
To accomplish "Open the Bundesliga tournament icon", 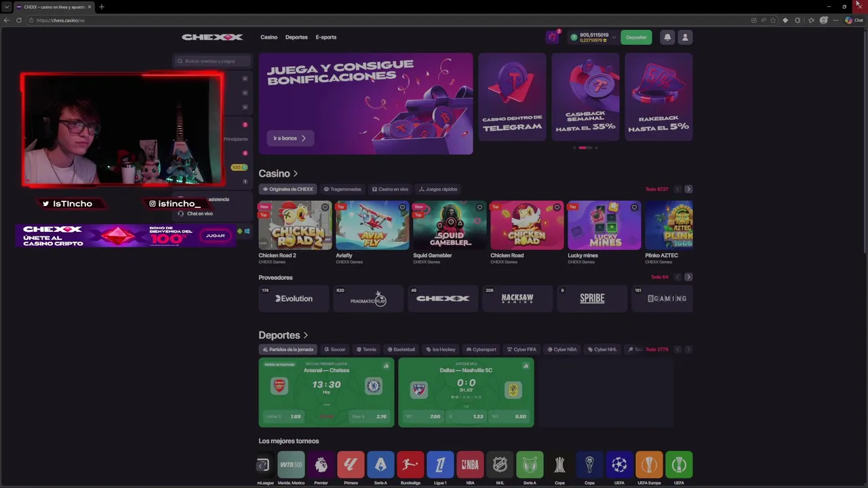I will (410, 464).
